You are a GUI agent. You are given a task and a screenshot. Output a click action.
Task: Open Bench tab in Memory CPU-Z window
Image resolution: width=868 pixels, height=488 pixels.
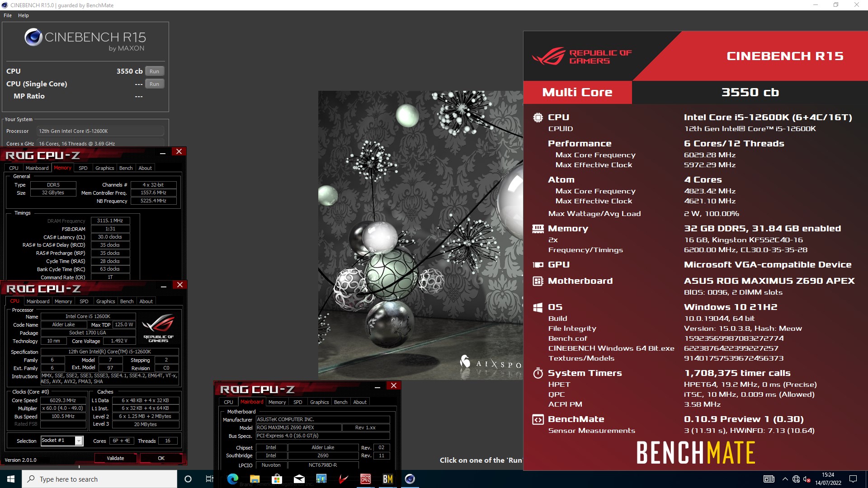[126, 168]
